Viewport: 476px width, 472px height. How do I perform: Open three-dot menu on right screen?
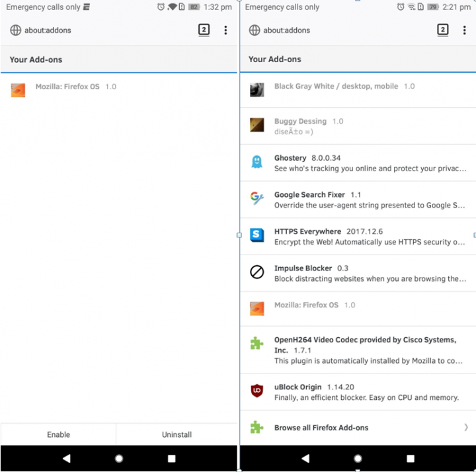point(464,30)
